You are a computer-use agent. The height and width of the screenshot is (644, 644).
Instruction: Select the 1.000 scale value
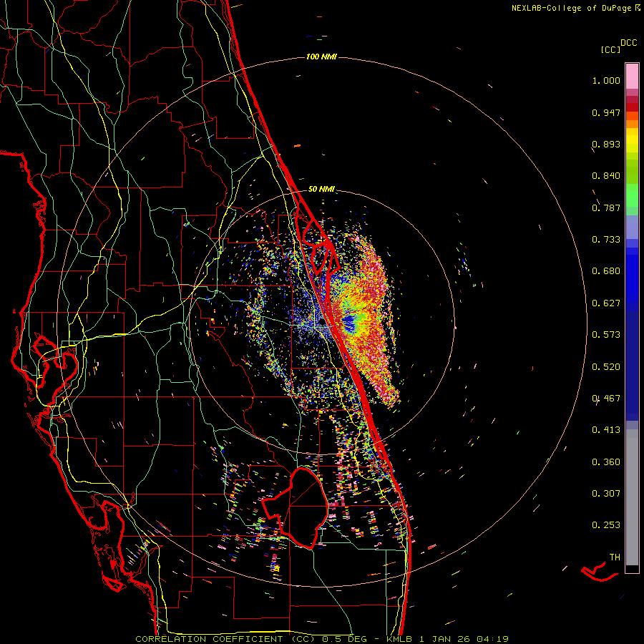(x=606, y=80)
